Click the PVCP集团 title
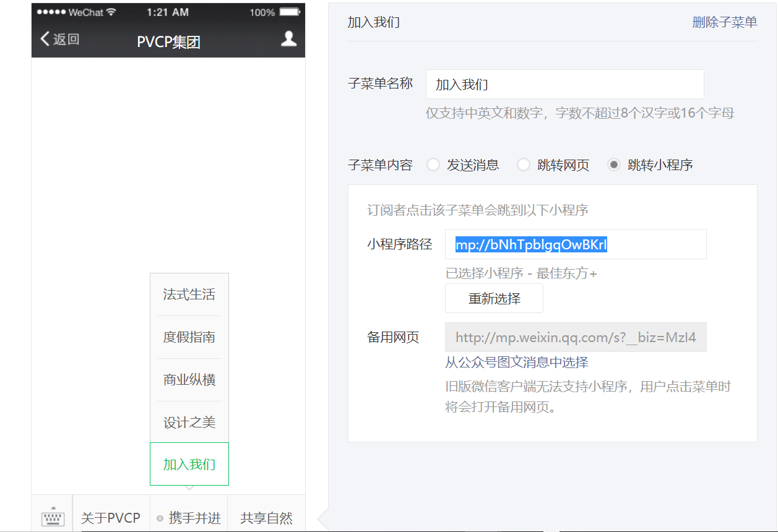Screen dimensions: 778x532 coord(168,42)
